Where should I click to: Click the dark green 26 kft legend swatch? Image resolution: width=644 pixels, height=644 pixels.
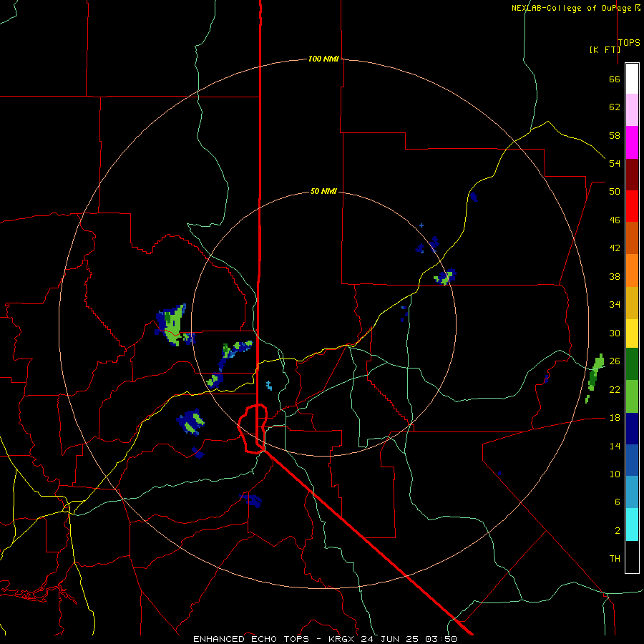pyautogui.click(x=632, y=364)
